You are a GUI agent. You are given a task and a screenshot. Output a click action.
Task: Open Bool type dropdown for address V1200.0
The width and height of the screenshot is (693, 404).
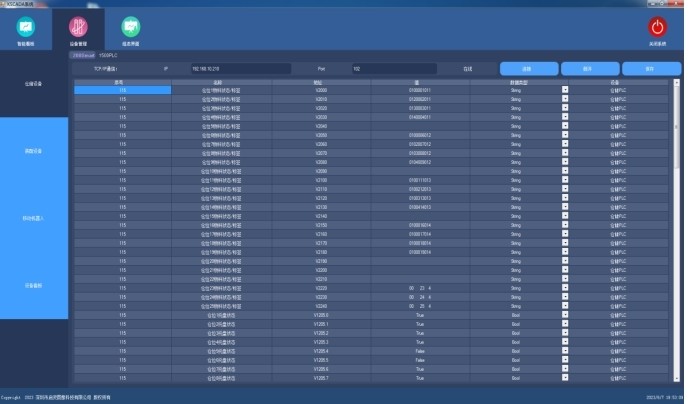[x=565, y=313]
